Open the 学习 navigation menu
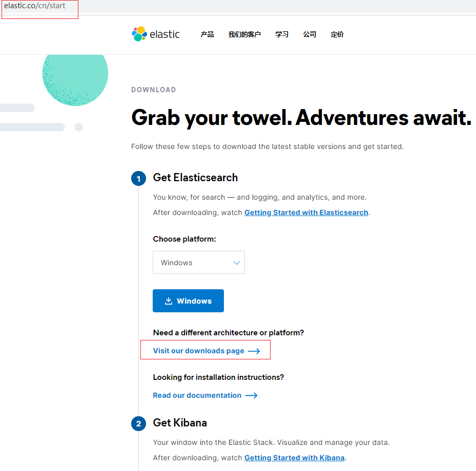476x471 pixels. click(282, 34)
